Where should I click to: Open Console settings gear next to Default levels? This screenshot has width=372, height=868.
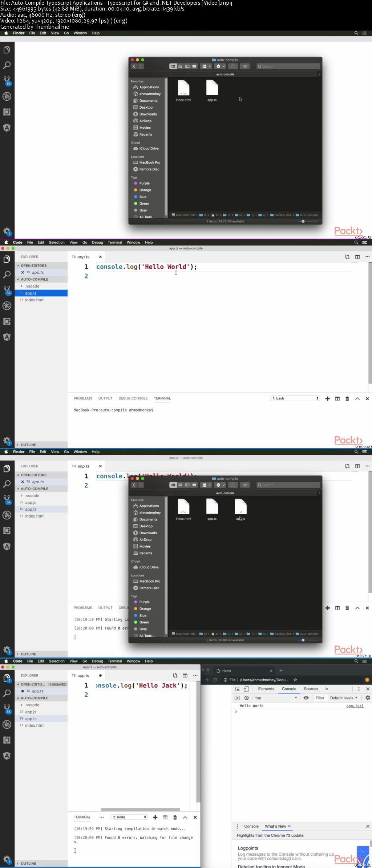[x=368, y=698]
